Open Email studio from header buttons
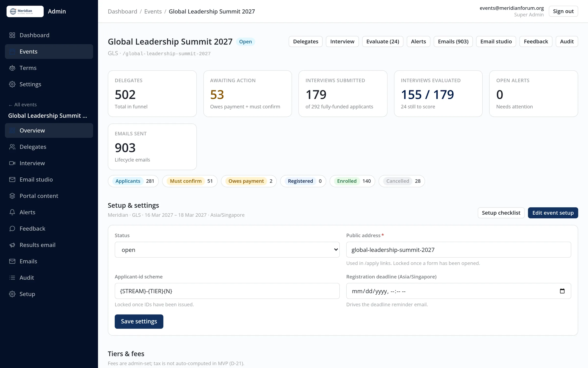This screenshot has width=588, height=368. (x=496, y=41)
